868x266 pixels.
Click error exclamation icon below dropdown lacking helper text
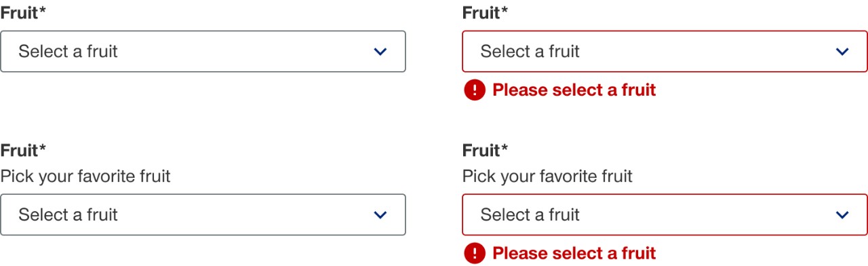475,90
